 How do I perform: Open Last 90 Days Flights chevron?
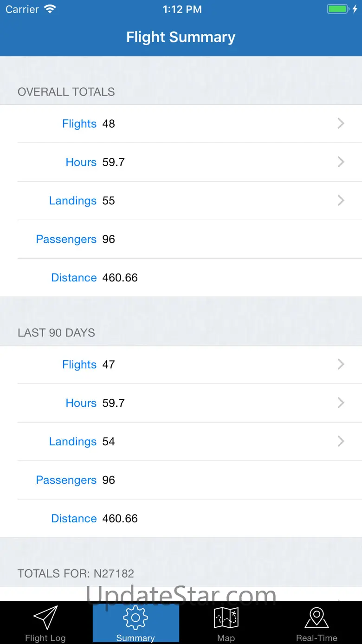(x=341, y=364)
